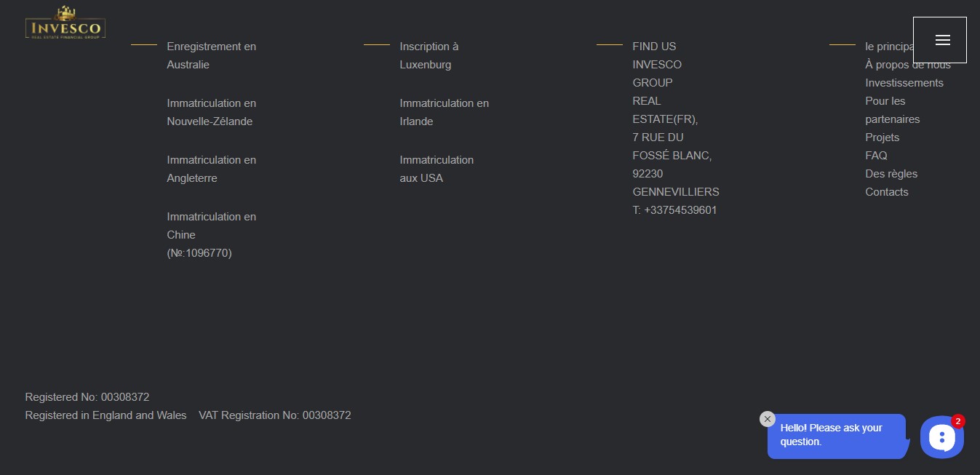Viewport: 980px width, 475px height.
Task: View Des règles page
Action: [x=891, y=174]
